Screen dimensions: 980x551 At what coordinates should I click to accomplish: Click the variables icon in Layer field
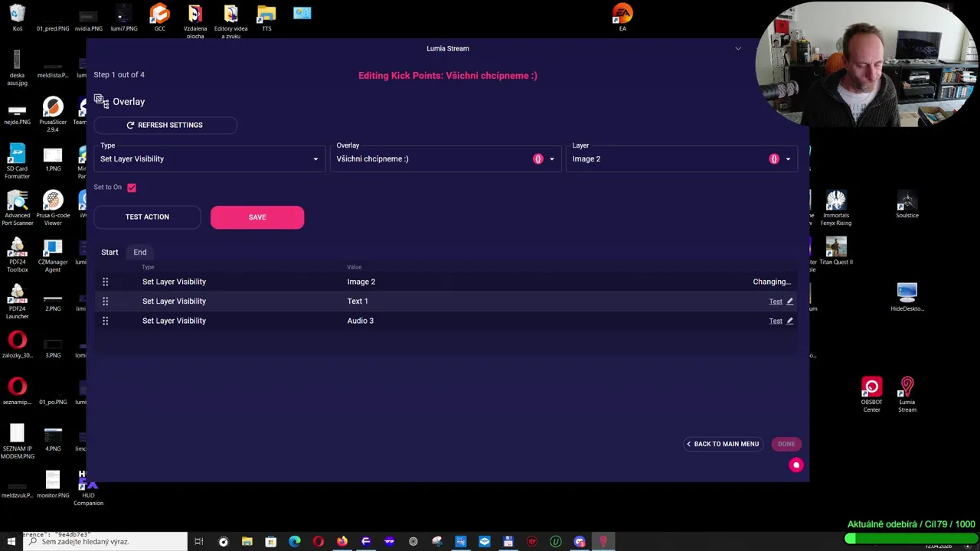tap(774, 159)
